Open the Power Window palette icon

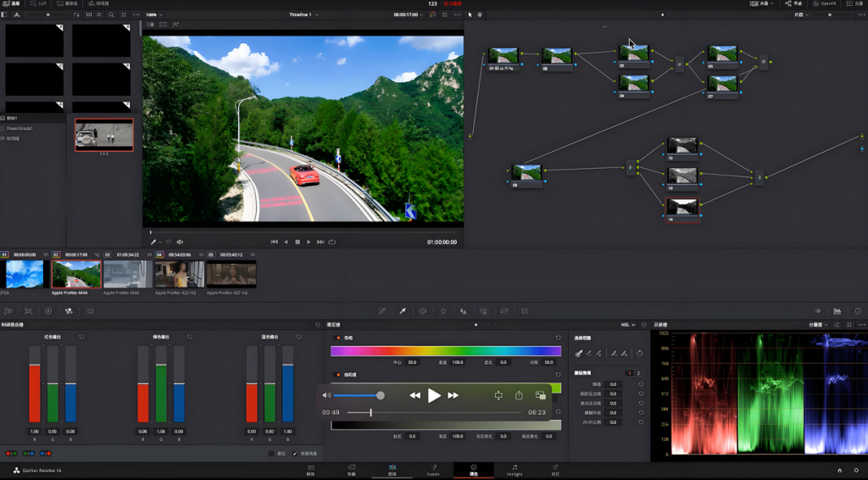[x=423, y=311]
